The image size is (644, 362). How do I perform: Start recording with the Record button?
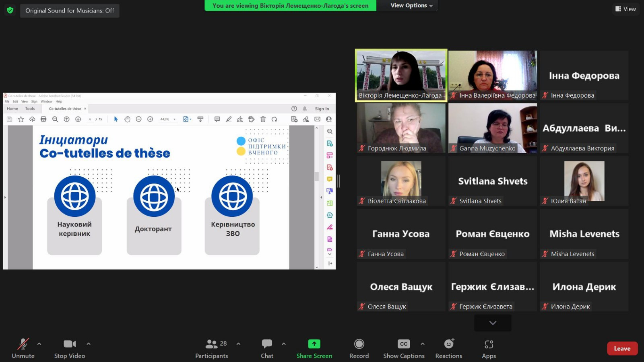pyautogui.click(x=359, y=349)
